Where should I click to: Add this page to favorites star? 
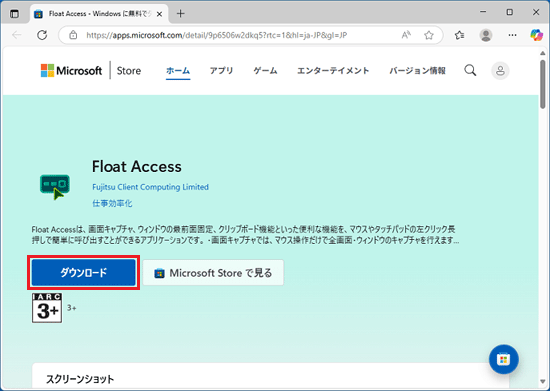(429, 35)
